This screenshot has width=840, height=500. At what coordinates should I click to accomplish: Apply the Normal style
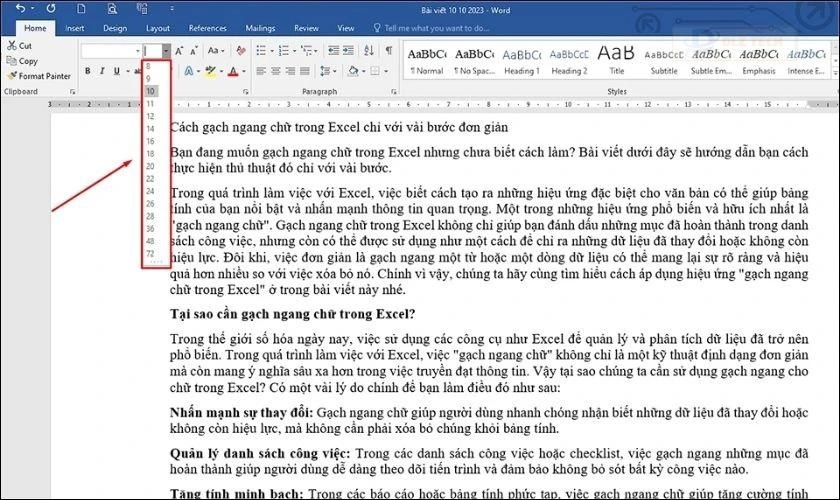[427, 61]
